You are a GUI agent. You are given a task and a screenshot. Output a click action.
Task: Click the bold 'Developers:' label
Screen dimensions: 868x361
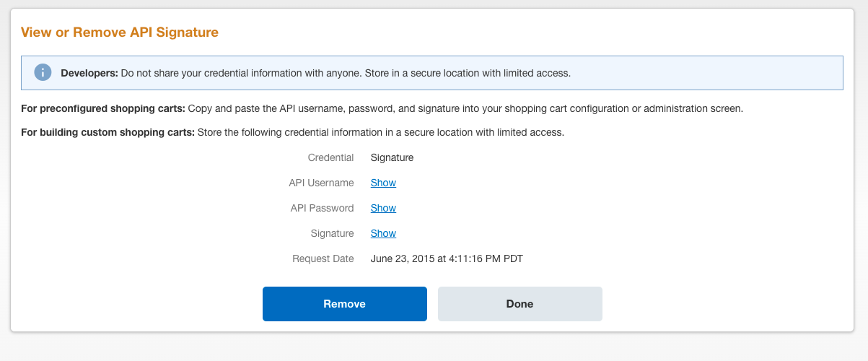tap(89, 73)
